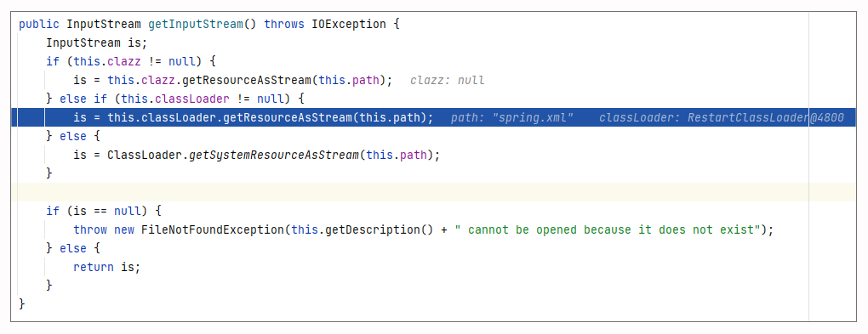Click getResourceAsStream on the clazz line
Image resolution: width=868 pixels, height=334 pixels.
(248, 81)
